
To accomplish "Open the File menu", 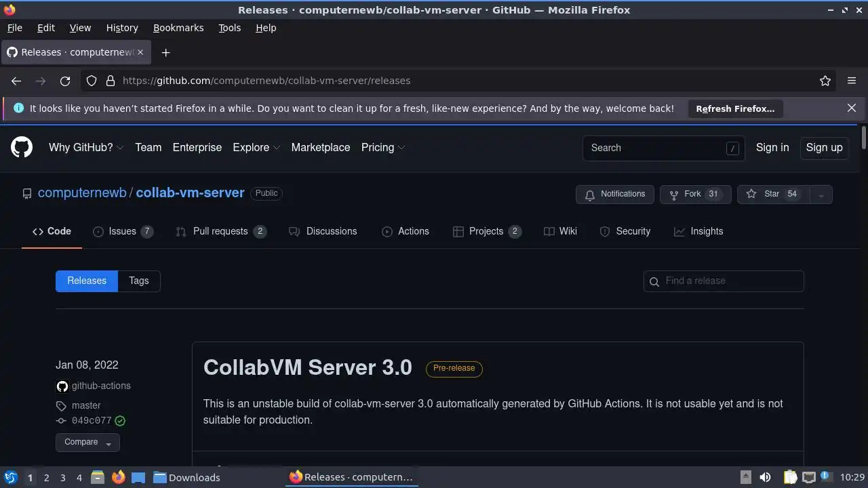I will (14, 28).
